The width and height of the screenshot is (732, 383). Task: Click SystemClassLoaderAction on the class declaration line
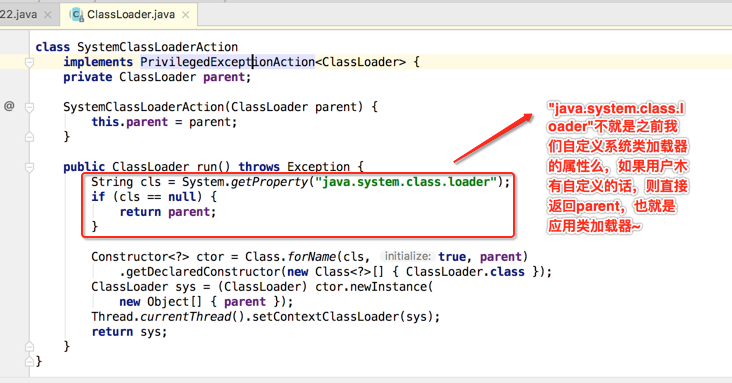coord(157,47)
